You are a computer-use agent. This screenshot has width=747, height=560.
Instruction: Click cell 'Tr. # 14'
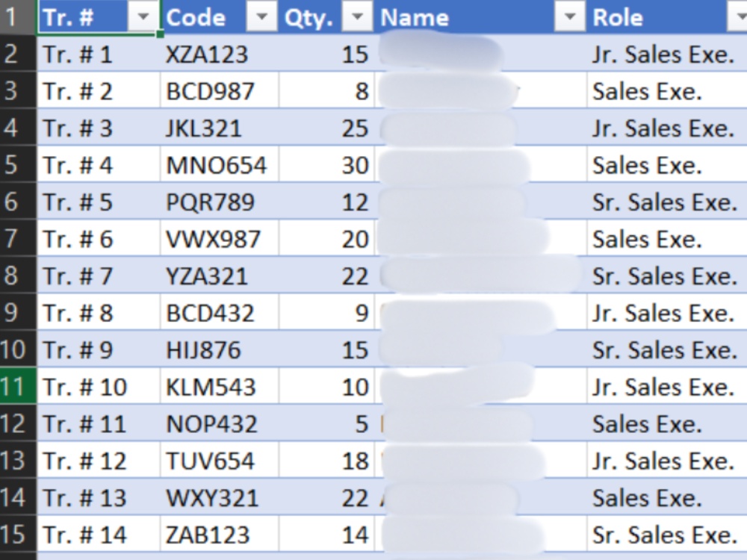click(x=99, y=535)
